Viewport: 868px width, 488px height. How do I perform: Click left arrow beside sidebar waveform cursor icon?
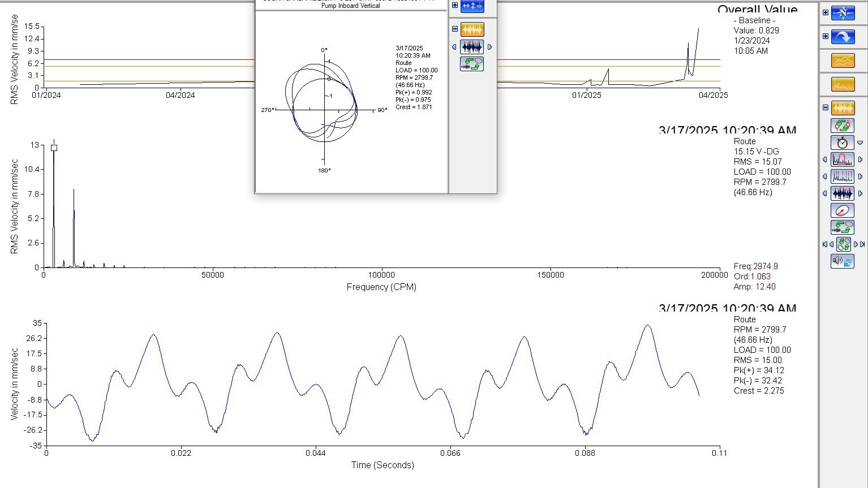(825, 194)
